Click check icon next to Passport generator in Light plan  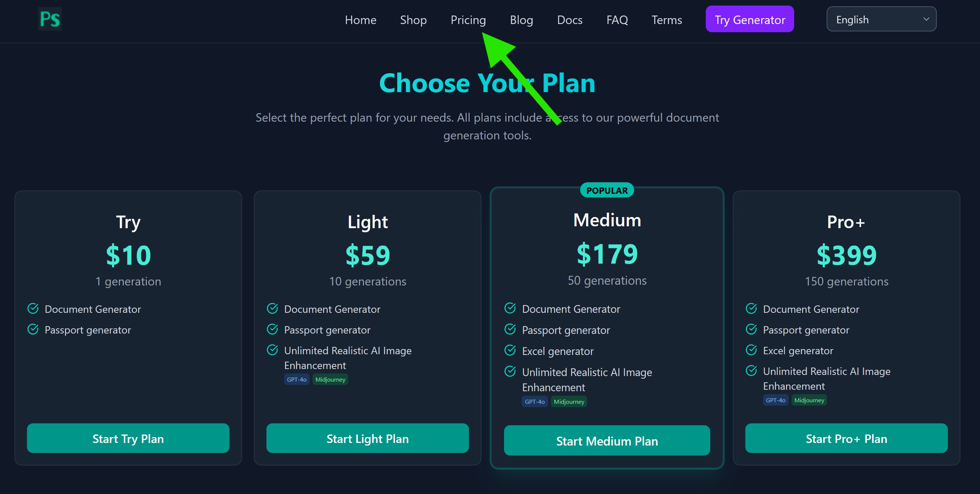pos(272,329)
